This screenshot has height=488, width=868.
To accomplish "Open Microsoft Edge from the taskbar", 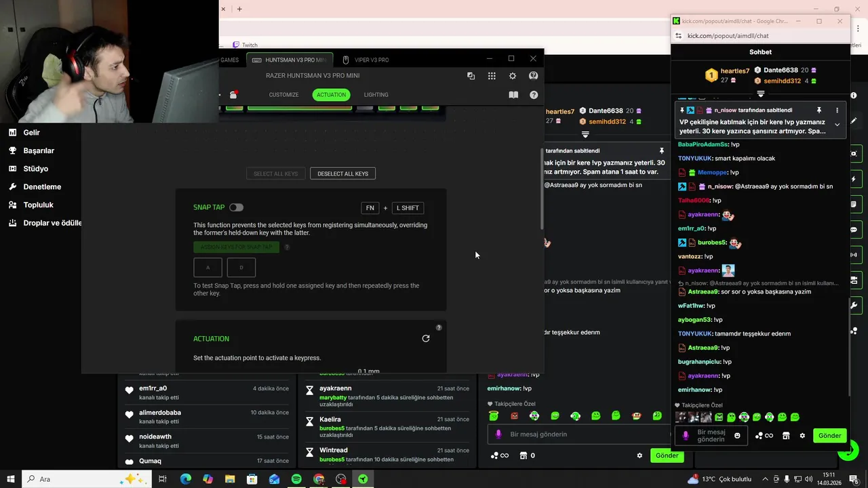I will [x=186, y=479].
